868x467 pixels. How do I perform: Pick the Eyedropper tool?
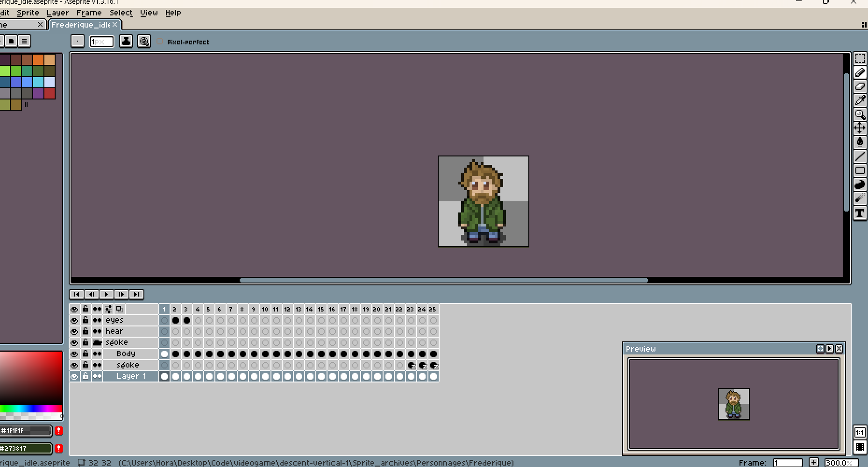click(860, 100)
